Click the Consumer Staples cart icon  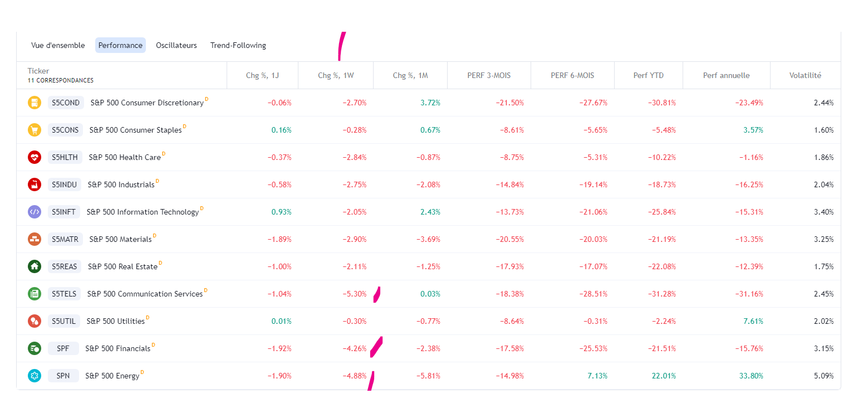(35, 130)
